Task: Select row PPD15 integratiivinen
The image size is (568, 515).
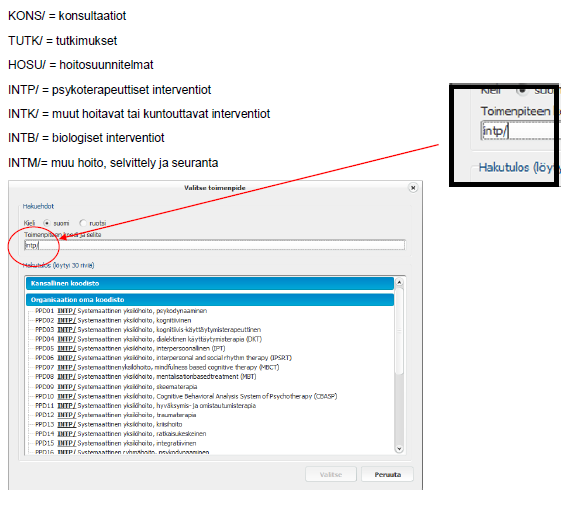Action: (x=116, y=443)
